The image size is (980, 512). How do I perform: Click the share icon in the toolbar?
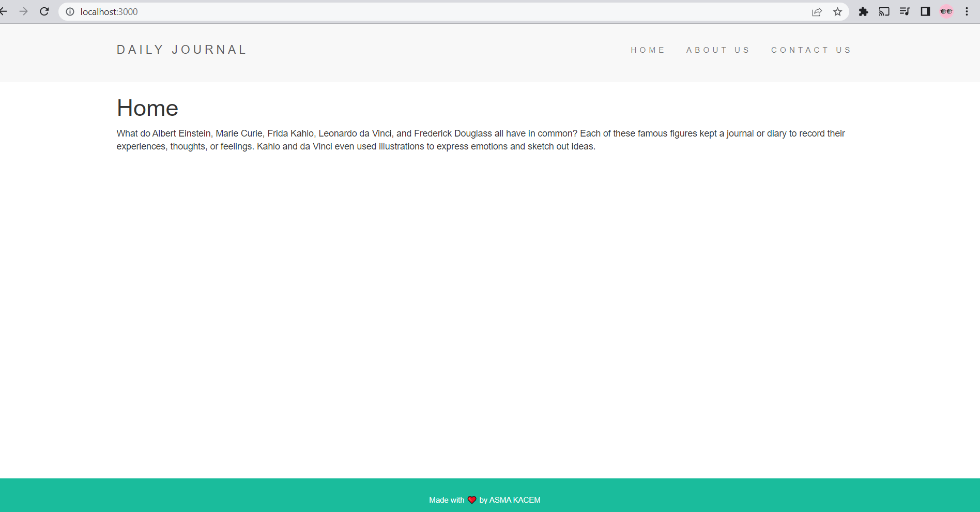point(817,11)
